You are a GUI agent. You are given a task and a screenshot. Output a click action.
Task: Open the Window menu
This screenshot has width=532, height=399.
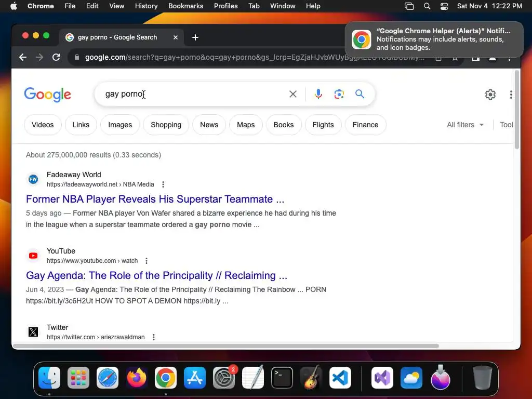click(283, 6)
